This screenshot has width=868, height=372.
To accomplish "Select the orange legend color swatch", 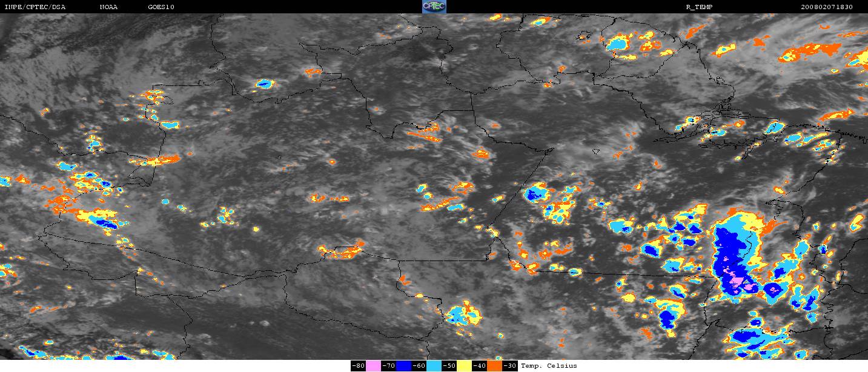I will click(x=494, y=366).
